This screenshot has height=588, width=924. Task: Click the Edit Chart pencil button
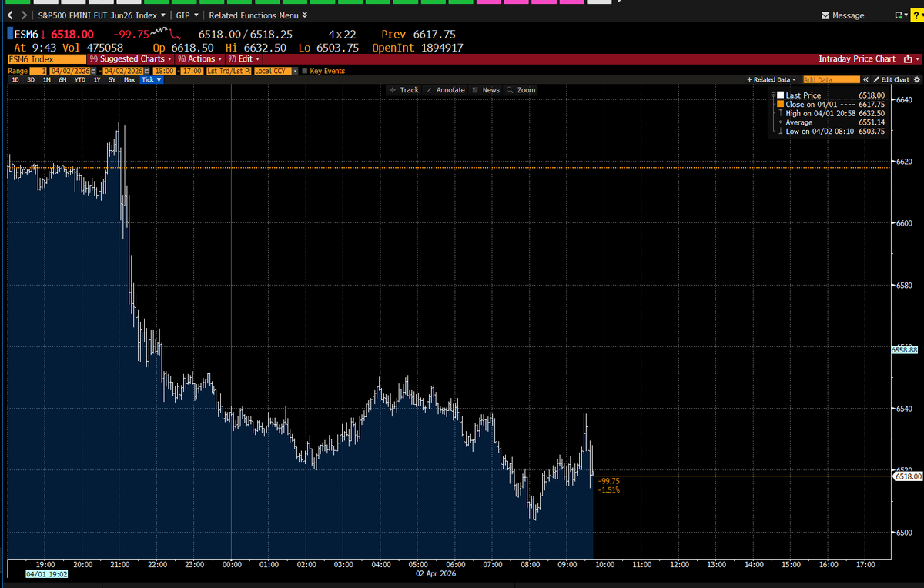click(892, 79)
